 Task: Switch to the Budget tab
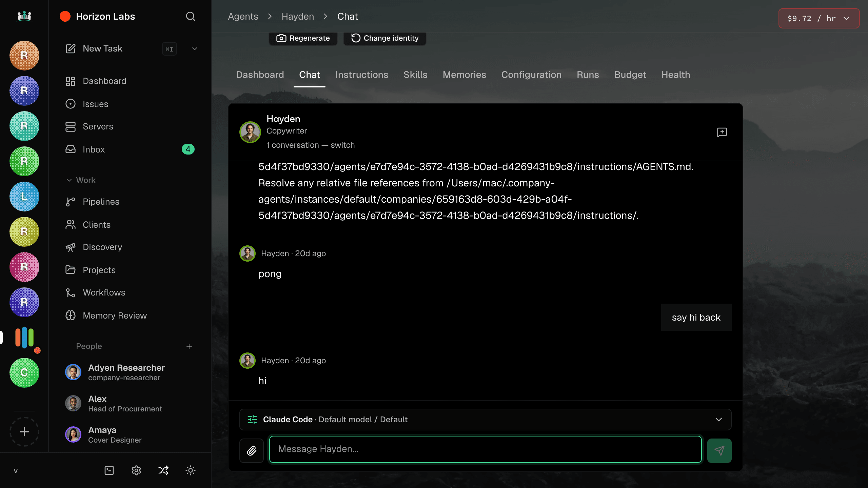(x=630, y=75)
